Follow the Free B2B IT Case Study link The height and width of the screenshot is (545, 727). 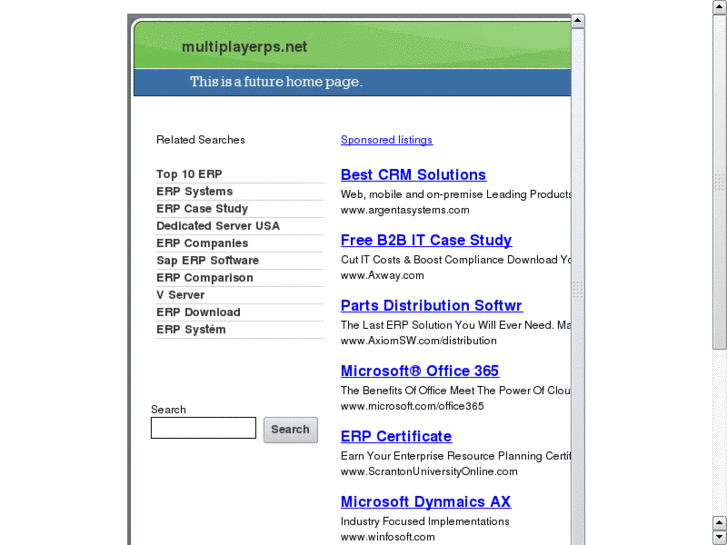[x=426, y=240]
